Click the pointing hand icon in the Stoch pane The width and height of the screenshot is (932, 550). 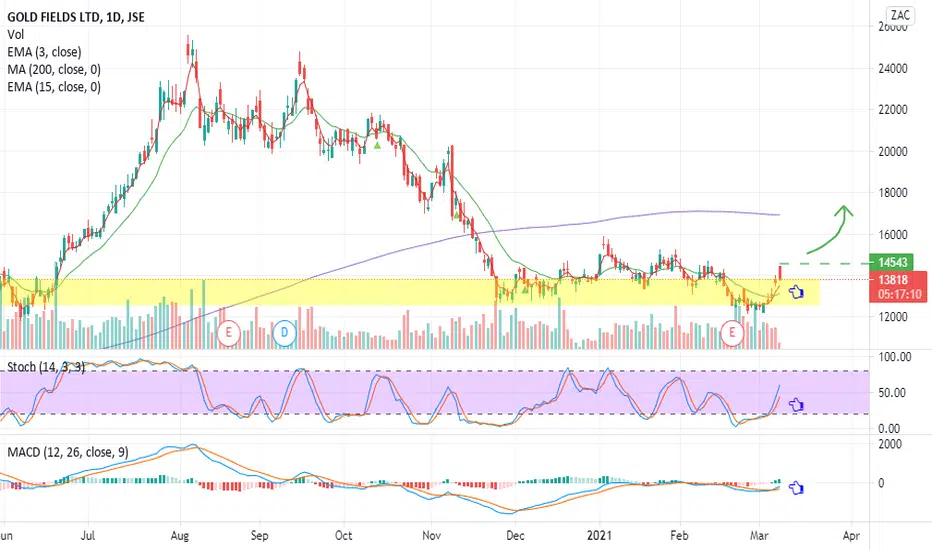coord(796,405)
